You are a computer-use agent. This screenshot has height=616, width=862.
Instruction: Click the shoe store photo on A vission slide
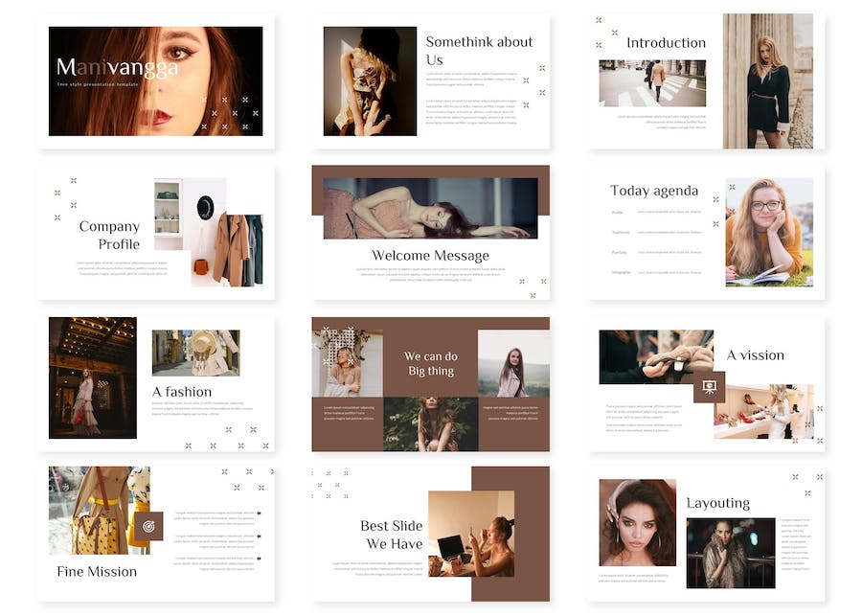click(764, 411)
